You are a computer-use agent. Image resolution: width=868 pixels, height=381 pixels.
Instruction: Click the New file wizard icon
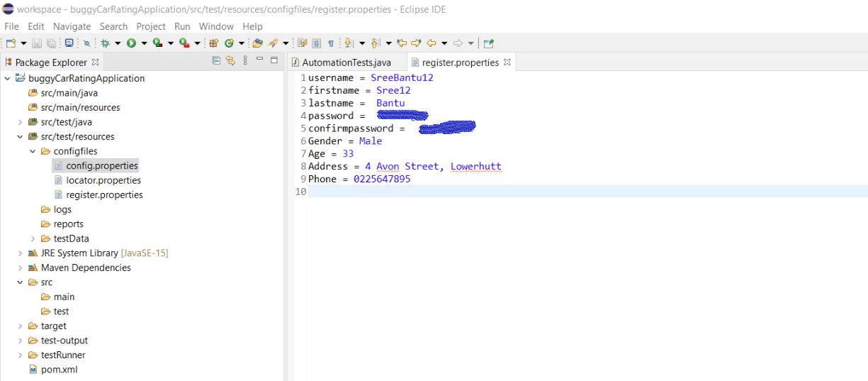(x=11, y=43)
